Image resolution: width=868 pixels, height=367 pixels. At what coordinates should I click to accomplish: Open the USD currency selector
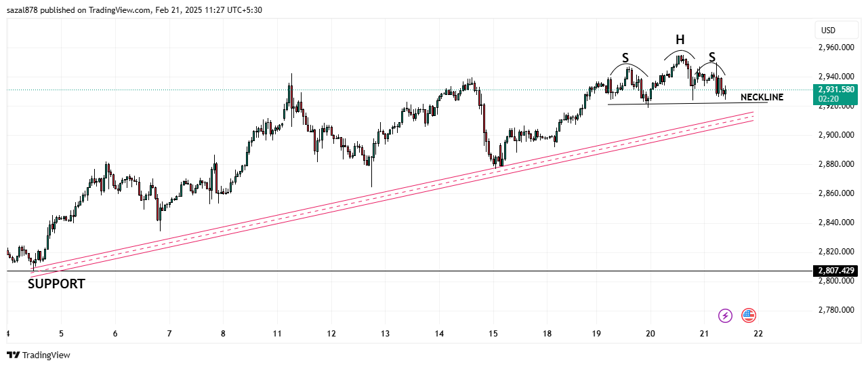click(x=828, y=30)
